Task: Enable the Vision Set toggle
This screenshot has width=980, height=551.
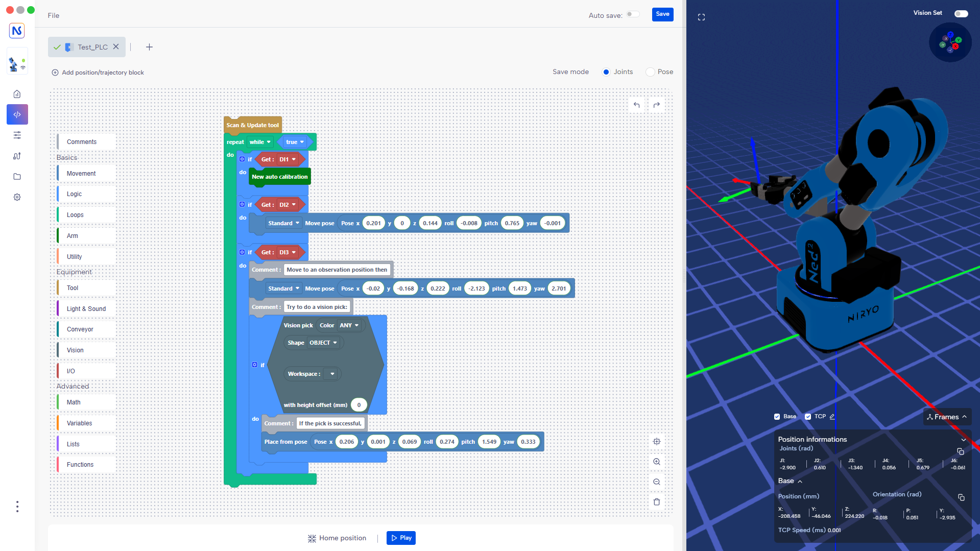Action: coord(961,14)
